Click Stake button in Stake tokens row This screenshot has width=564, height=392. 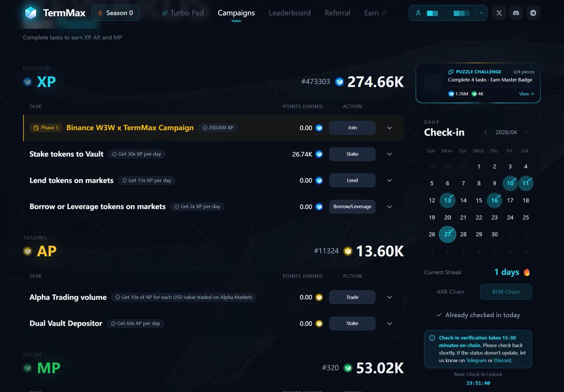point(352,154)
